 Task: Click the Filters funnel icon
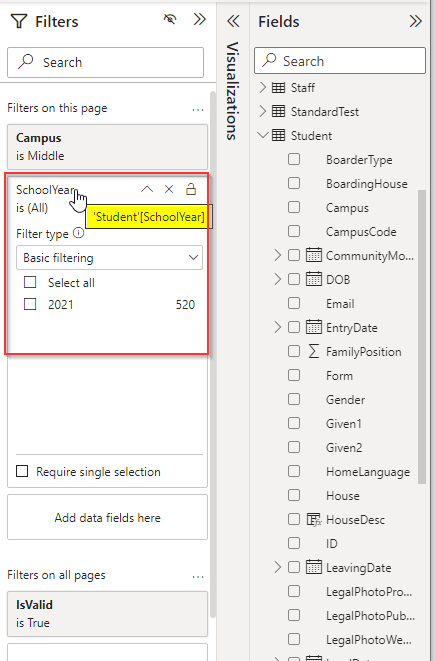[x=19, y=21]
